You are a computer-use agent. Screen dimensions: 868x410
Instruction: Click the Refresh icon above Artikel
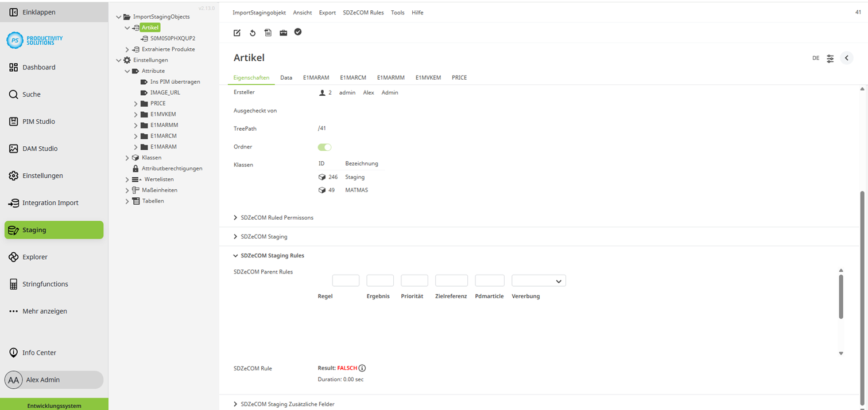click(x=252, y=33)
